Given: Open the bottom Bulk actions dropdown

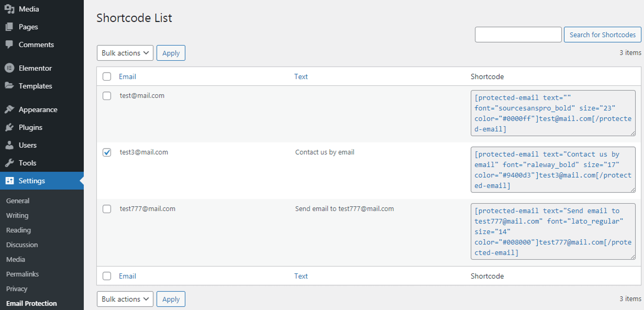Looking at the screenshot, I should click(125, 299).
